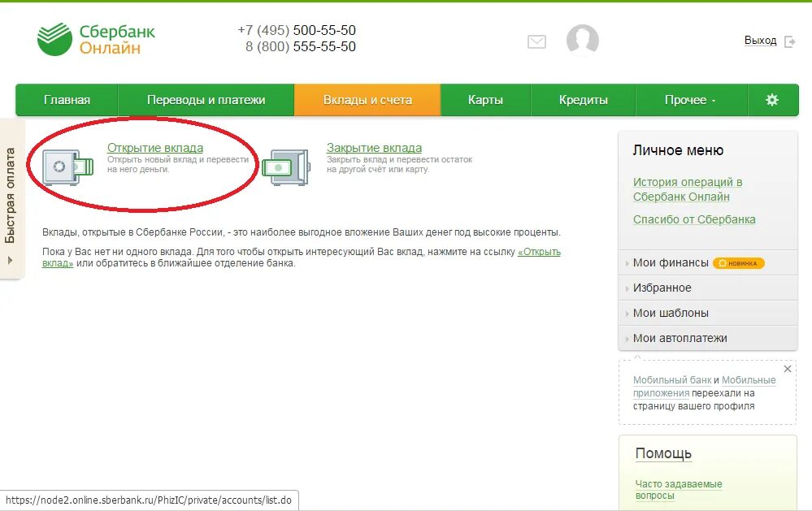Click the Новинка badge
The height and width of the screenshot is (511, 812).
(x=739, y=263)
